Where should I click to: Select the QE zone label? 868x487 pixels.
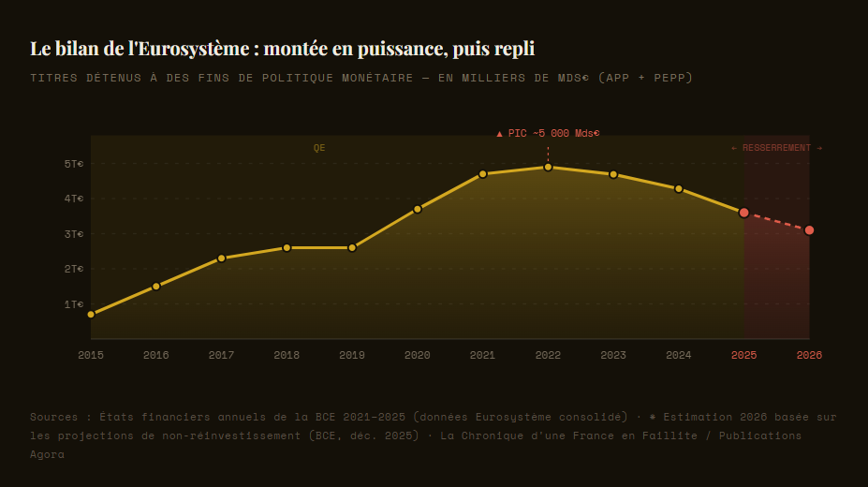point(319,148)
